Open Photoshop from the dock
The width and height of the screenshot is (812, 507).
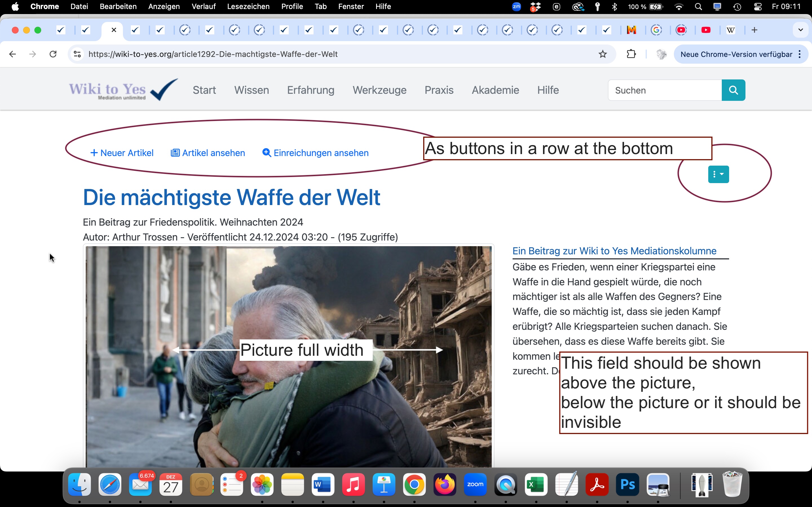(x=627, y=484)
